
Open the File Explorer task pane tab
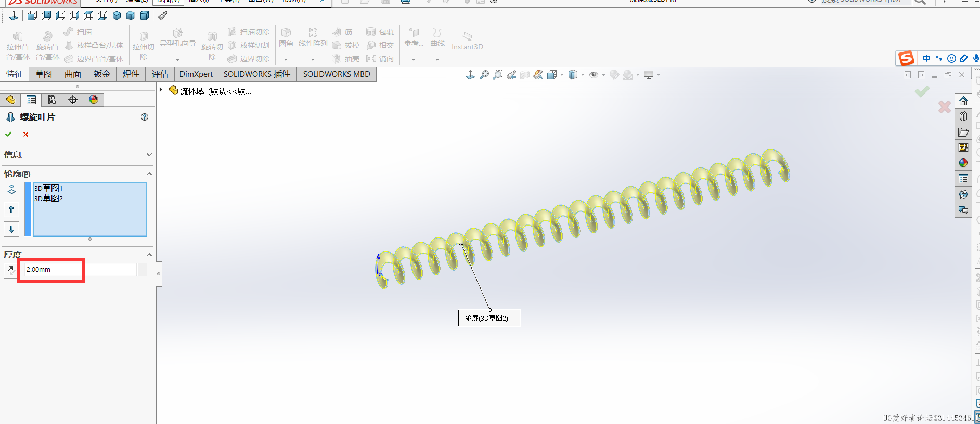[963, 132]
